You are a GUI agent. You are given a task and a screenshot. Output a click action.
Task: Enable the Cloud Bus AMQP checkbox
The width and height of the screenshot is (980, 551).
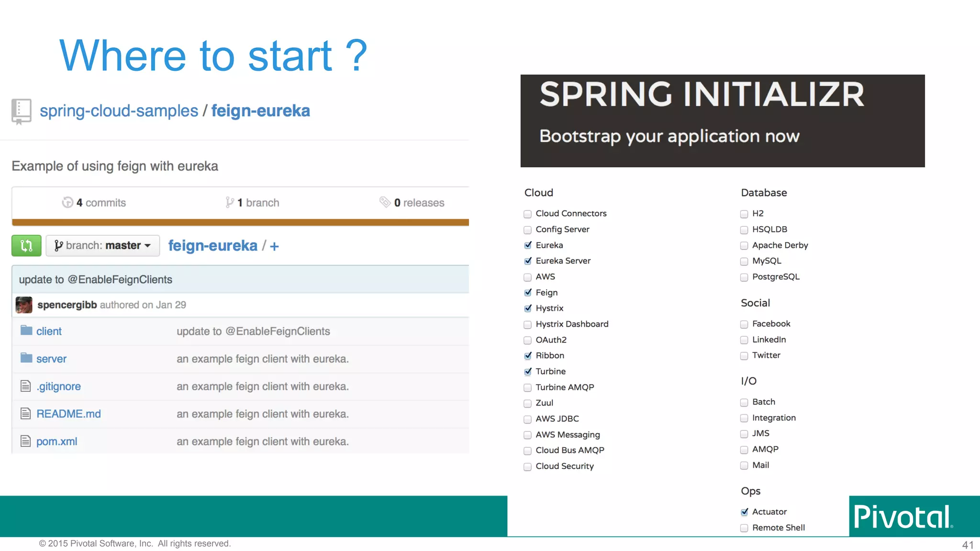[527, 451]
